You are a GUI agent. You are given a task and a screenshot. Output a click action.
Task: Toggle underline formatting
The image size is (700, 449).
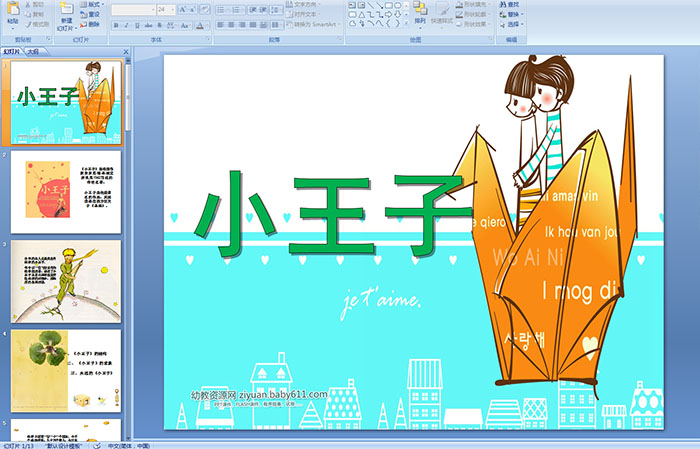(x=137, y=25)
